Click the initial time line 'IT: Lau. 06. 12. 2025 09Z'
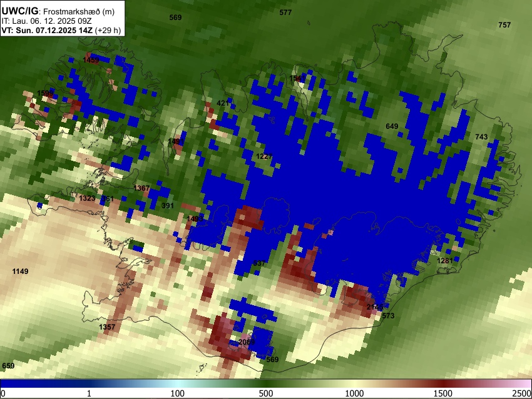This screenshot has width=532, height=399. tap(46, 21)
